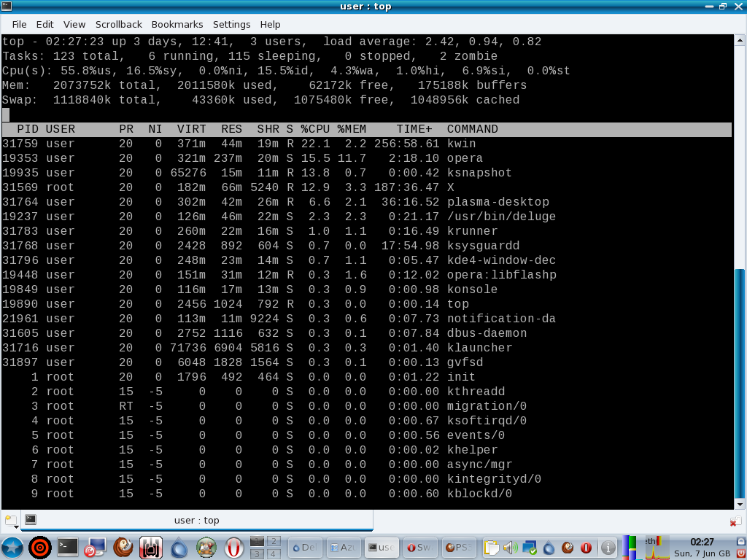Activate the 'use' Konsole taskbar entry

click(382, 548)
